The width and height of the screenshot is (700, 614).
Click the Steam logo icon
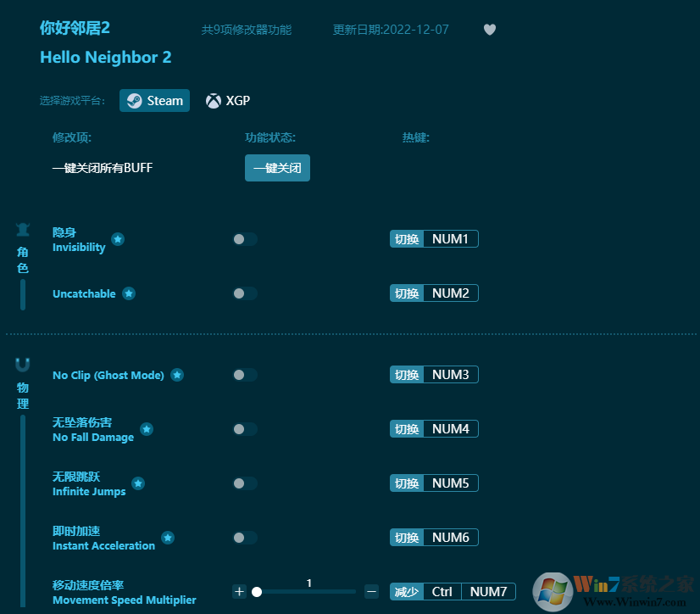tap(135, 101)
